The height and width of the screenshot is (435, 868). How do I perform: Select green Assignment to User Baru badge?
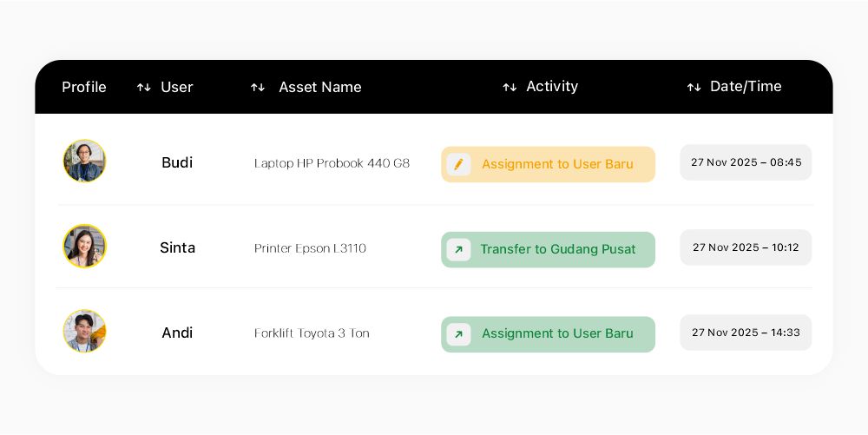tap(557, 334)
